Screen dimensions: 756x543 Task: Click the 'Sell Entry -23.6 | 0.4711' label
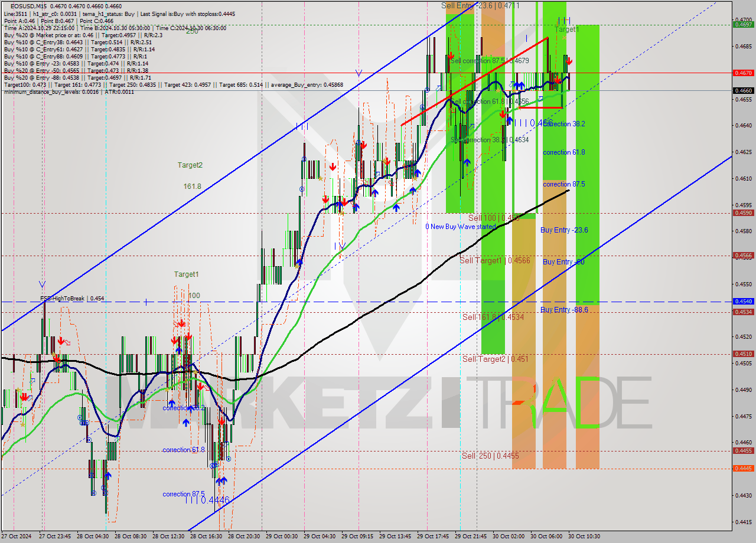click(480, 5)
